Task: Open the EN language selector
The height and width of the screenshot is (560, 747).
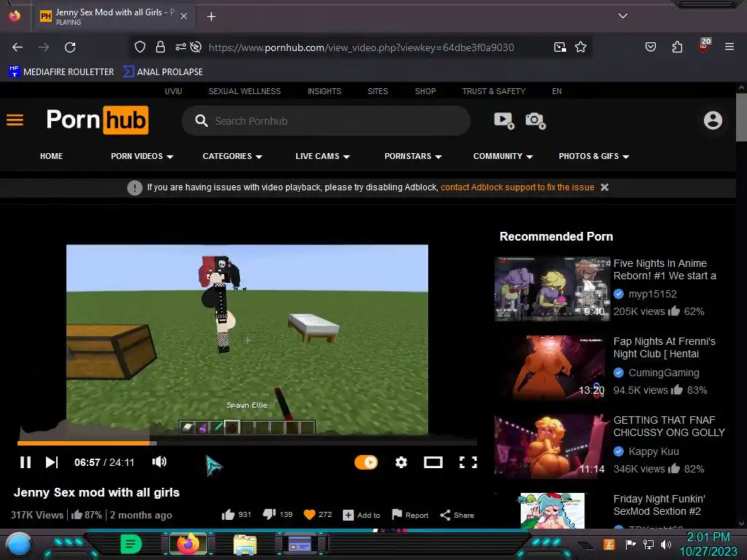Action: pos(557,91)
